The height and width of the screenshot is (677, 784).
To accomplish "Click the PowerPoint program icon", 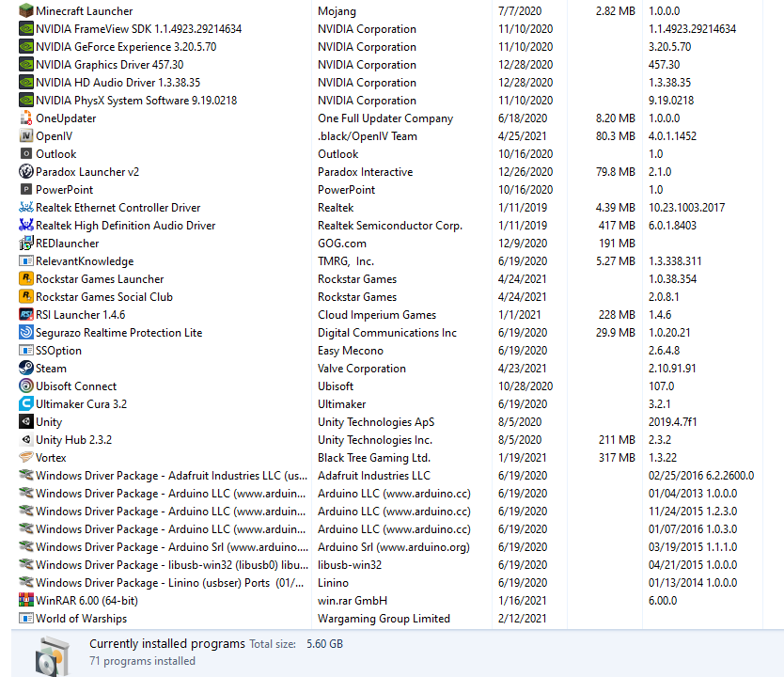I will coord(26,190).
